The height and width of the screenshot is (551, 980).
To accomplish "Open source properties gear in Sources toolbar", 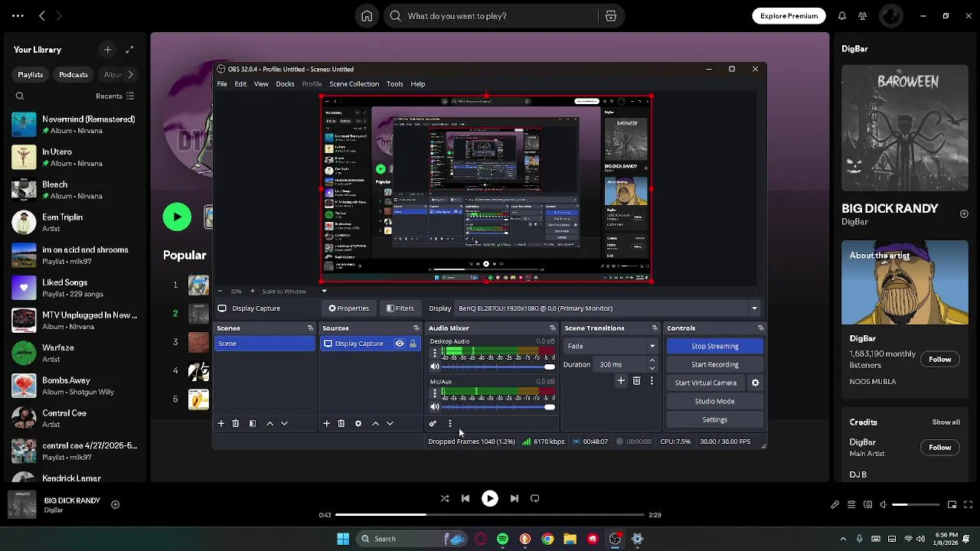I will [358, 423].
